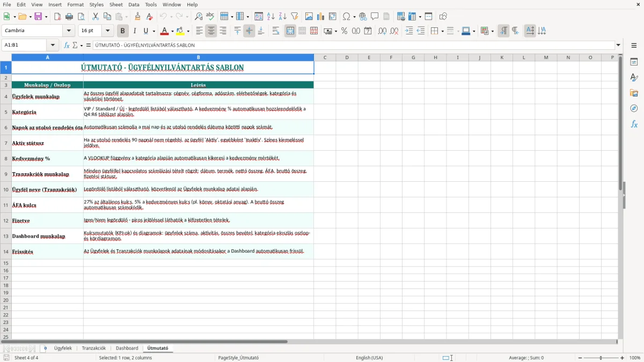This screenshot has width=644, height=362.
Task: Toggle Underline formatting
Action: (x=145, y=31)
